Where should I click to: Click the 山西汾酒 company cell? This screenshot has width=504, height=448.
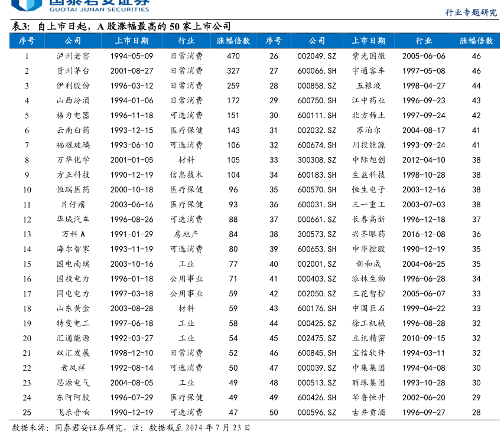[73, 100]
